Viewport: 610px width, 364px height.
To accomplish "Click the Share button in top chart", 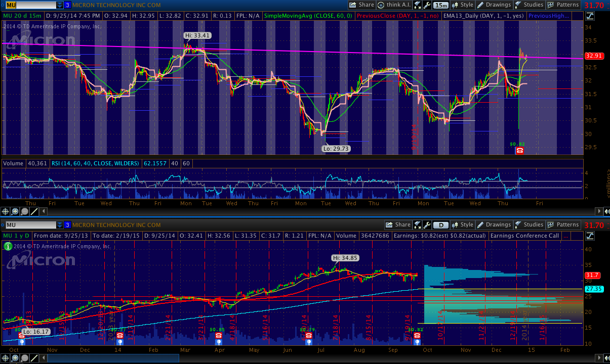I will tap(361, 5).
